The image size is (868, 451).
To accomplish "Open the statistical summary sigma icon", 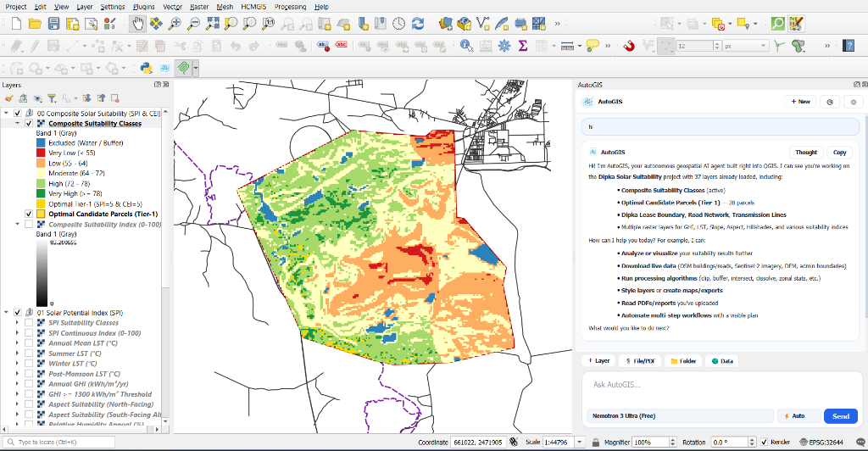I will click(522, 46).
